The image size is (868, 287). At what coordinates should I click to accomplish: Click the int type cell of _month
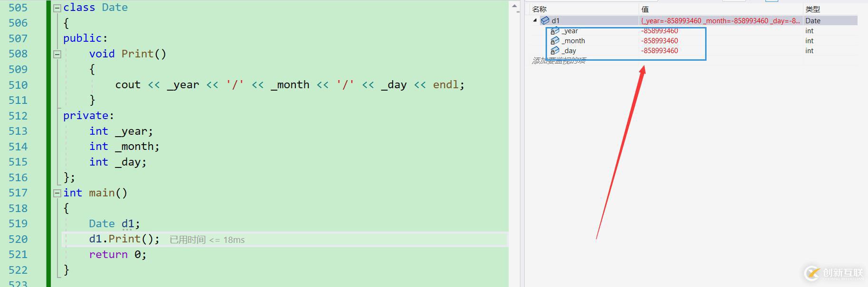point(809,41)
